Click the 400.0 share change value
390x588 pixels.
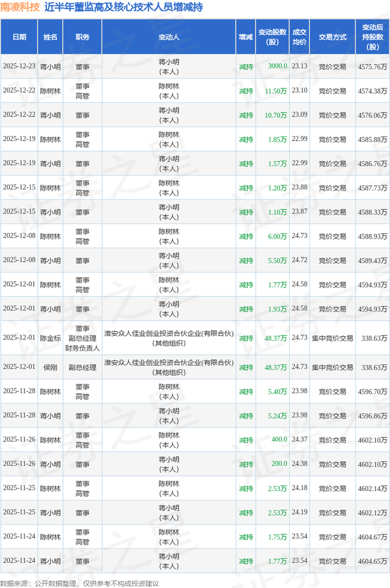[279, 439]
